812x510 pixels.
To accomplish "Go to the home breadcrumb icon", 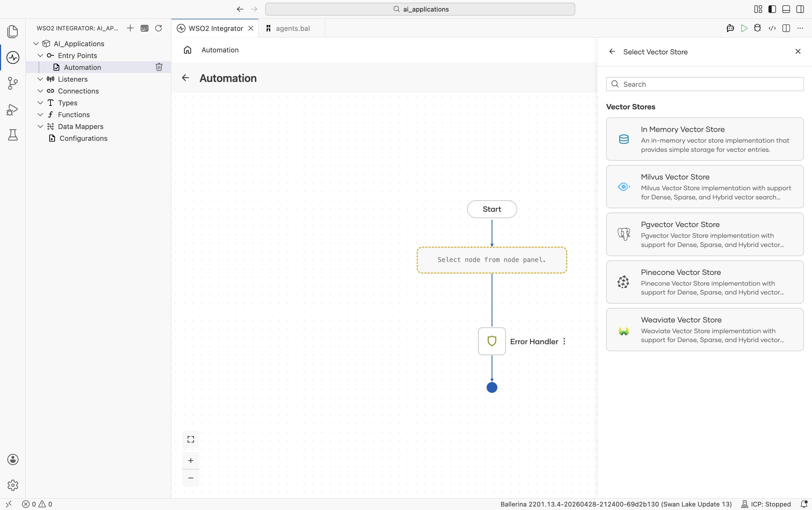I will (x=188, y=50).
